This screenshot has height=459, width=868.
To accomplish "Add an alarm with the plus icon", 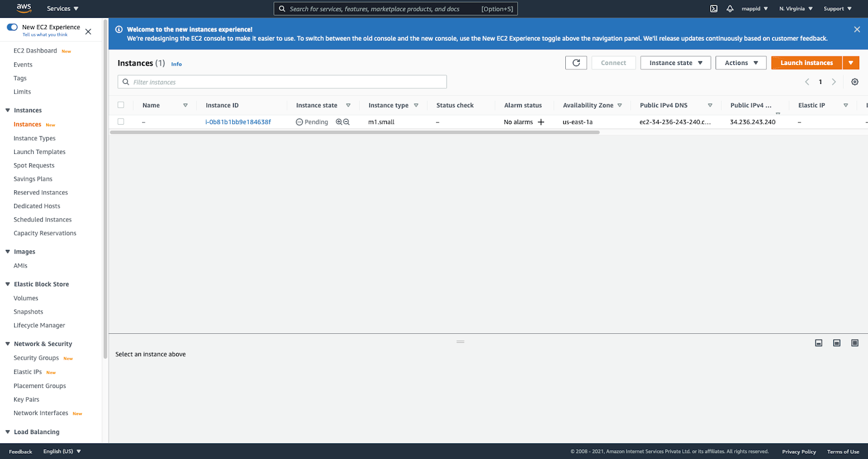I will [x=541, y=122].
